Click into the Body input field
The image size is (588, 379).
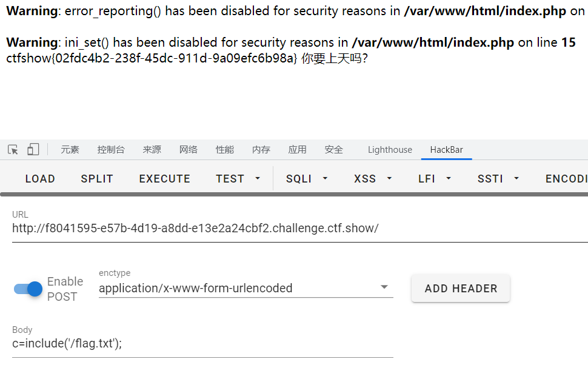[x=202, y=343]
